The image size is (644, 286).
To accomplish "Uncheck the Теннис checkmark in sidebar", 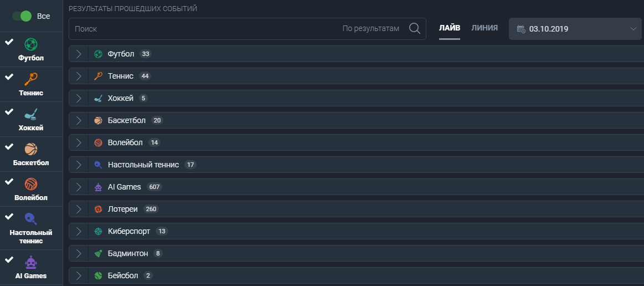I will 9,77.
